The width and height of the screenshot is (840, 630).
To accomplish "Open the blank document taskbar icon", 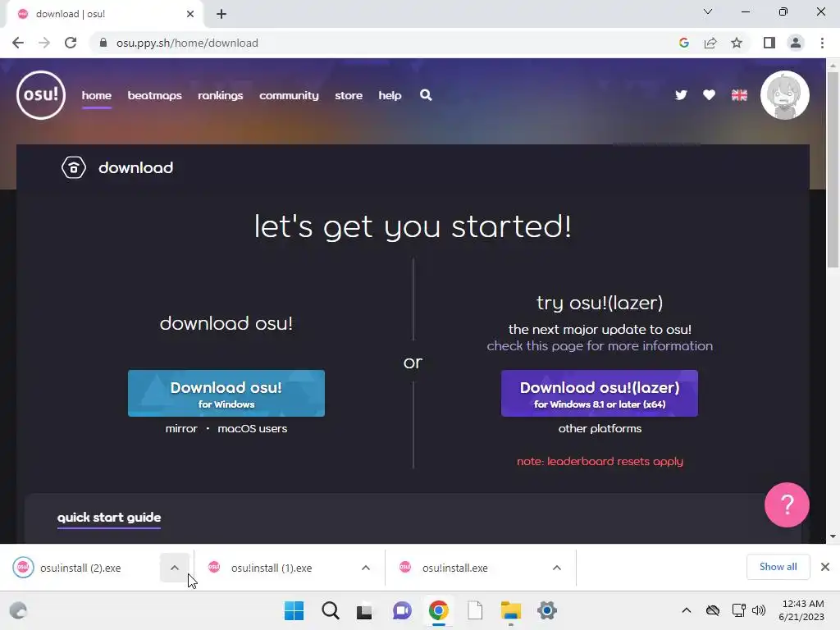I will coord(475,610).
